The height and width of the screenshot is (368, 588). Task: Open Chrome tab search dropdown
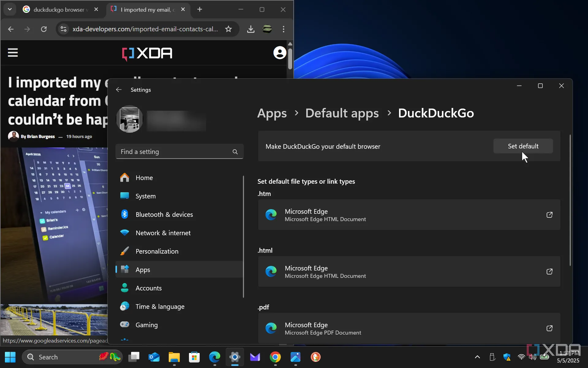click(10, 10)
